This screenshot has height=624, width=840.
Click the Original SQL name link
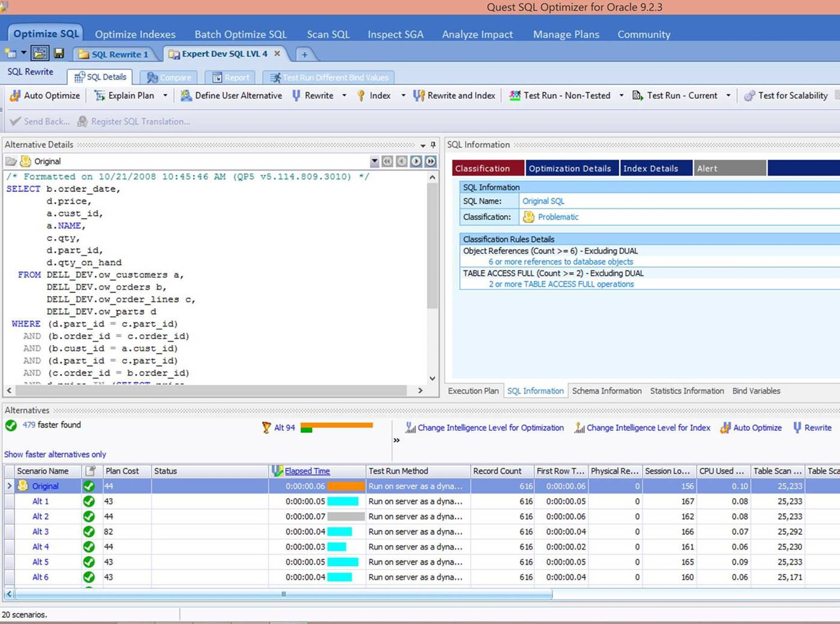click(x=543, y=201)
